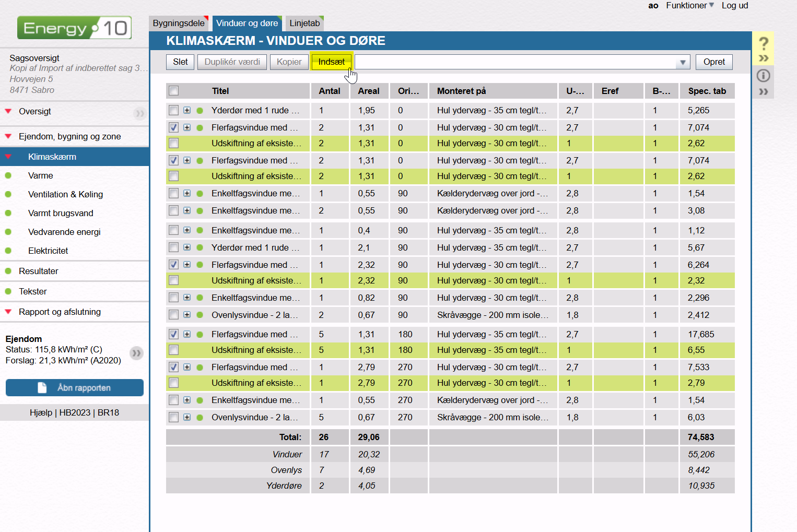Switch to the Bygningsdele tab
Image resolution: width=797 pixels, height=532 pixels.
(179, 23)
